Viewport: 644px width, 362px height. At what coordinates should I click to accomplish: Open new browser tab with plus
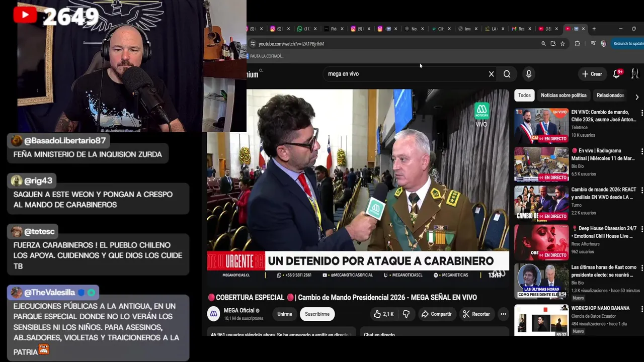pyautogui.click(x=594, y=29)
